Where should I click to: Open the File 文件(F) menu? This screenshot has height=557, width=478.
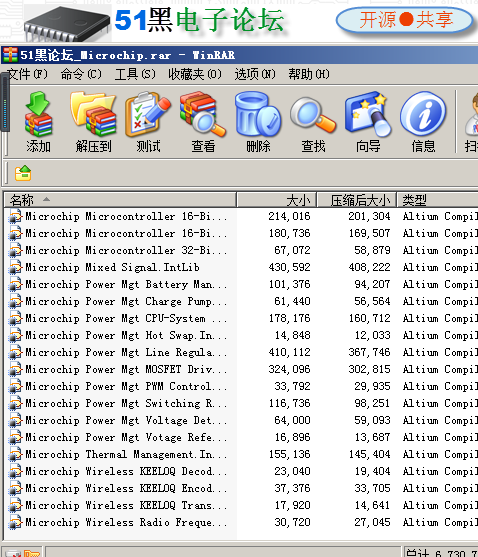pos(27,74)
